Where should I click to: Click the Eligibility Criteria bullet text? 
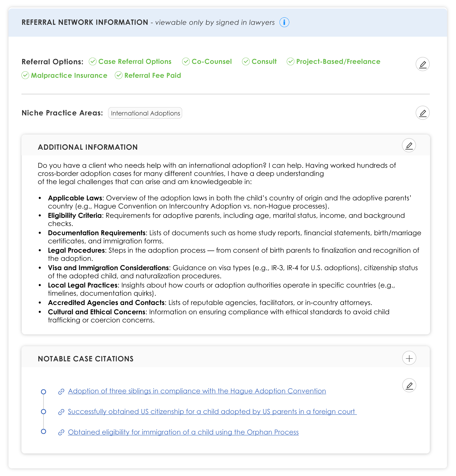point(226,220)
